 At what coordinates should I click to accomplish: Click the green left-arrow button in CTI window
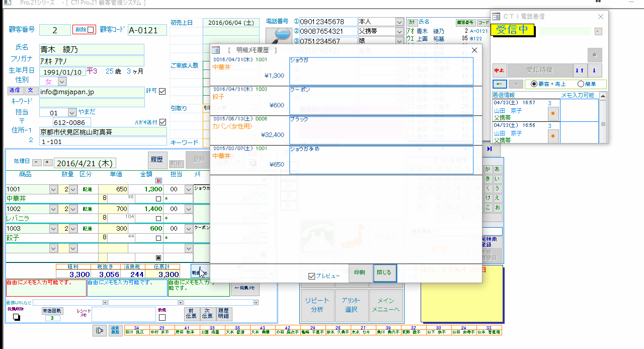click(499, 85)
